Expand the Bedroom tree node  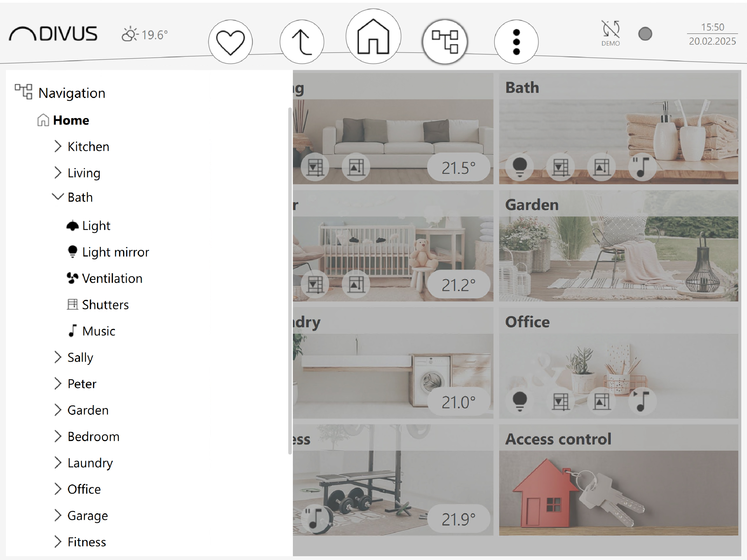58,436
